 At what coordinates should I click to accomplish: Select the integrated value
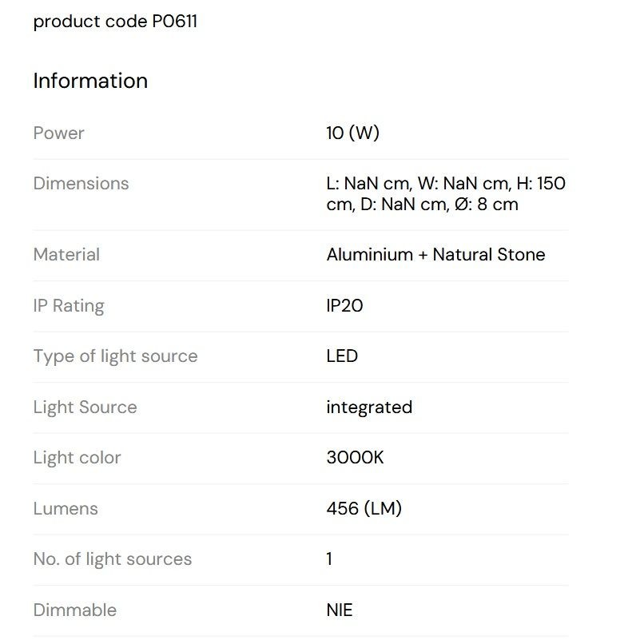[369, 407]
